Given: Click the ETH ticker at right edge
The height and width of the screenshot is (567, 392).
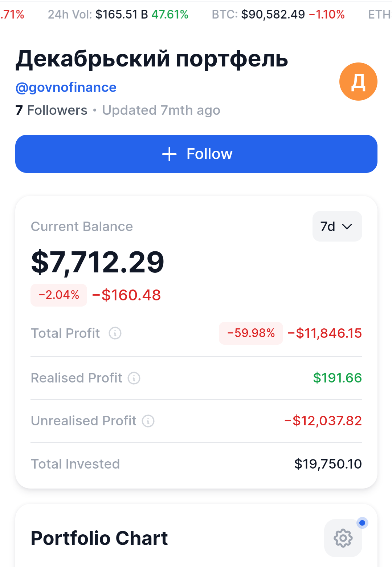Looking at the screenshot, I should coord(380,15).
